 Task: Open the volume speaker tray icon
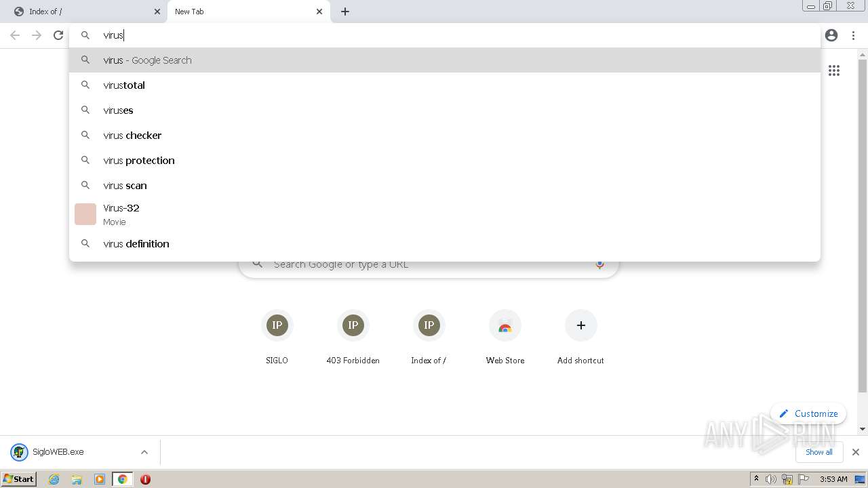coord(771,479)
